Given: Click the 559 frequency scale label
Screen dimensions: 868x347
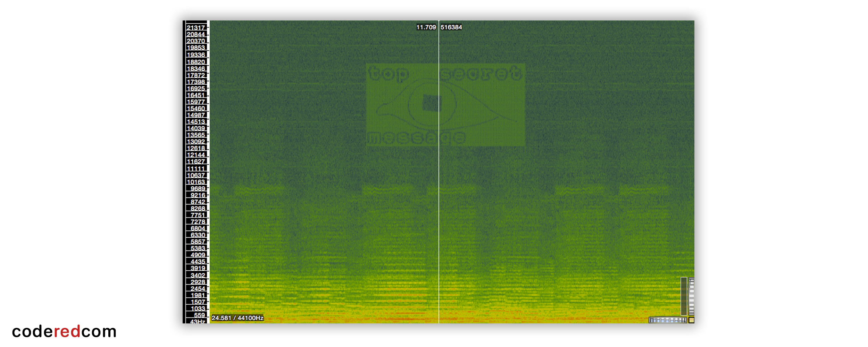Looking at the screenshot, I should pos(200,315).
